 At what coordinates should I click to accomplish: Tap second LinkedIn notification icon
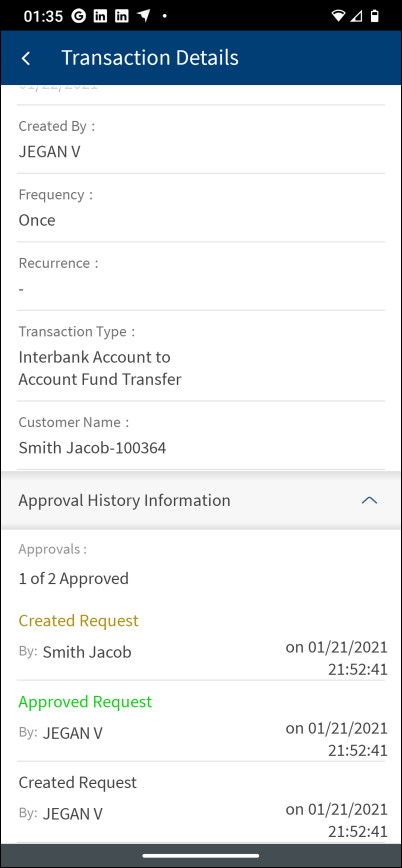122,16
